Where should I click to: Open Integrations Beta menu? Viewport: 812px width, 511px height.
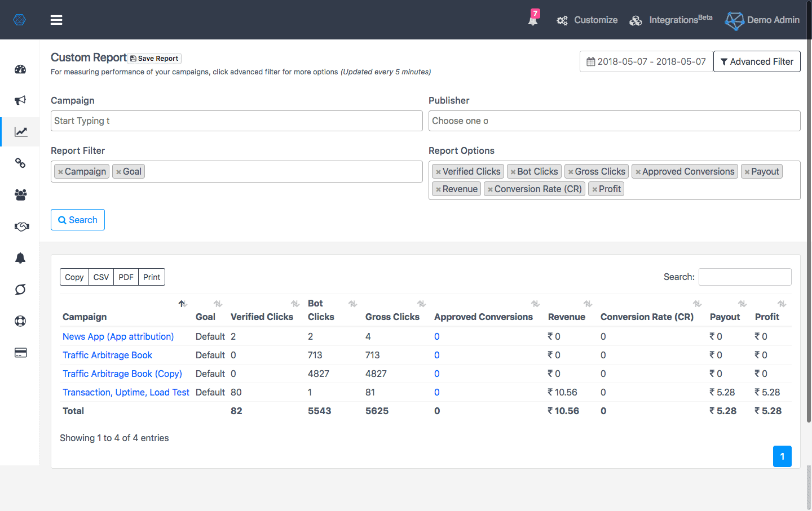pos(671,20)
